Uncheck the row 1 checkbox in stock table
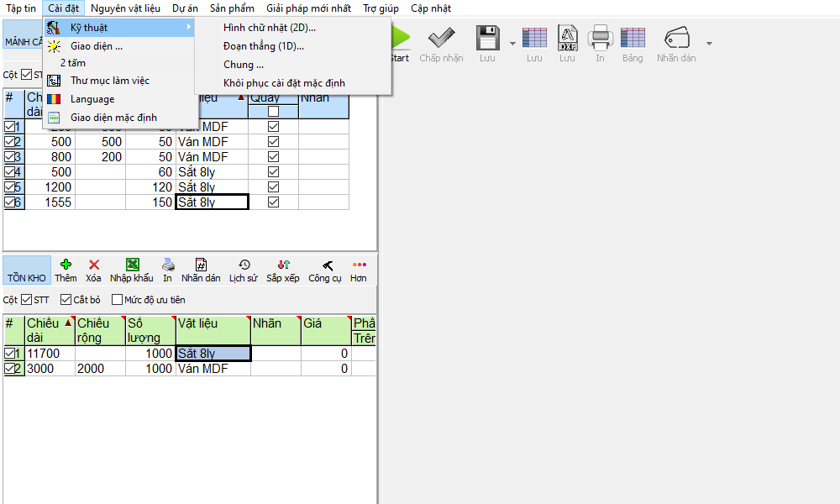 click(x=10, y=354)
